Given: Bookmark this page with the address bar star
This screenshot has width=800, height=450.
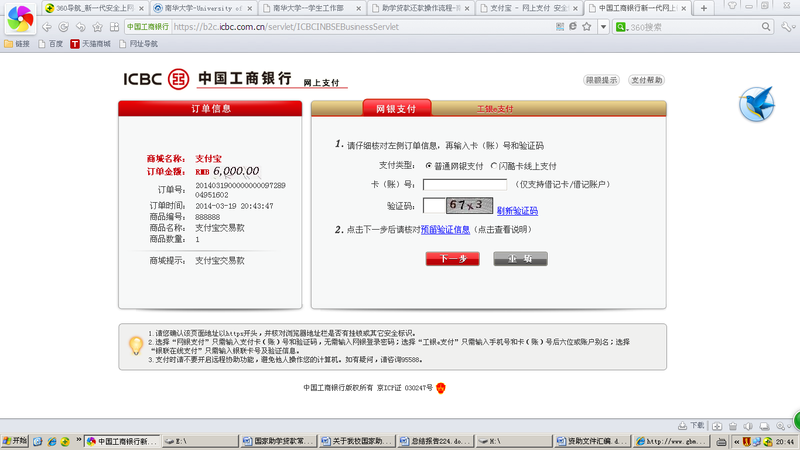Looking at the screenshot, I should click(587, 27).
